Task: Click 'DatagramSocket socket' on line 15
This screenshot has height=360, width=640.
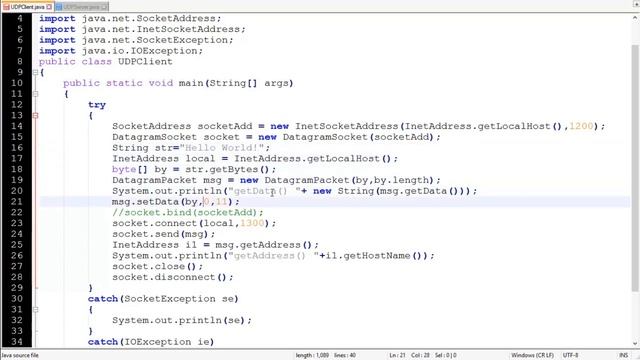Action: click(x=176, y=137)
